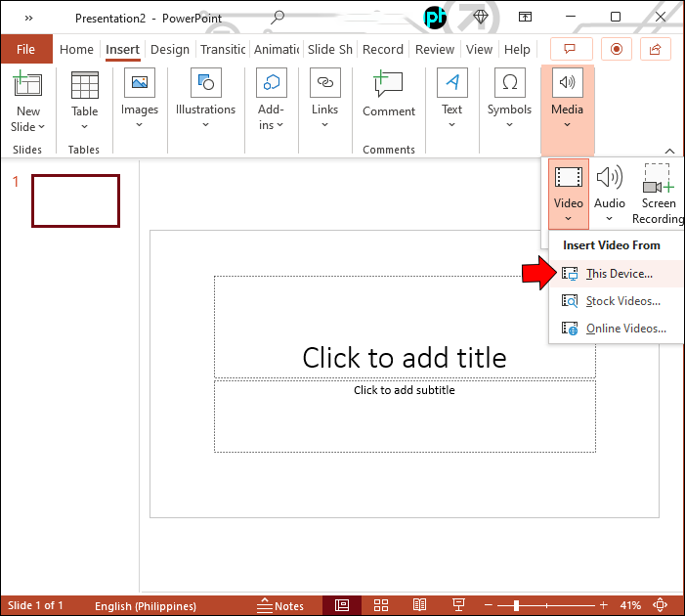685x616 pixels.
Task: Expand the Links dropdown arrow
Action: coord(324,125)
